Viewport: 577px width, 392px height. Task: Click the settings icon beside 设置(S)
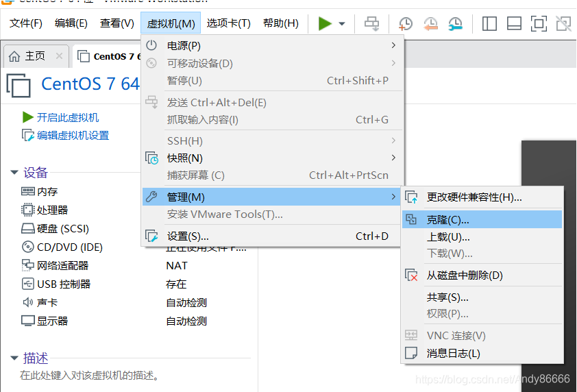(x=151, y=236)
